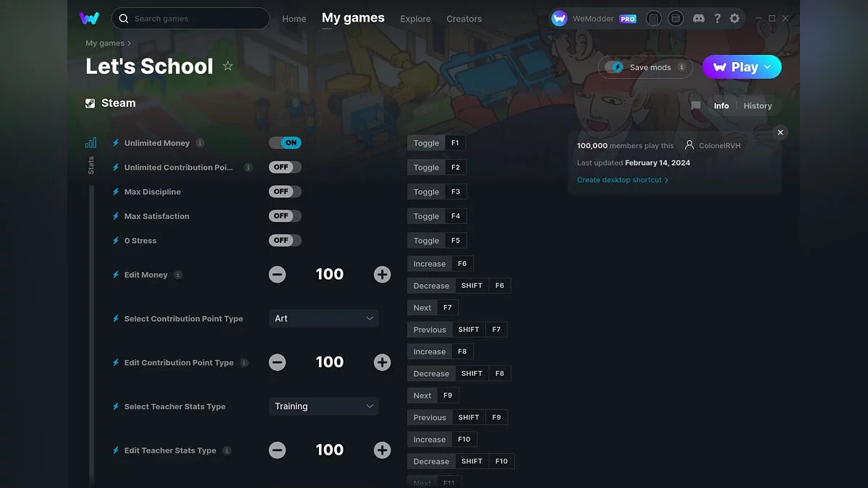Click the ColonelRVH author name

tap(720, 145)
